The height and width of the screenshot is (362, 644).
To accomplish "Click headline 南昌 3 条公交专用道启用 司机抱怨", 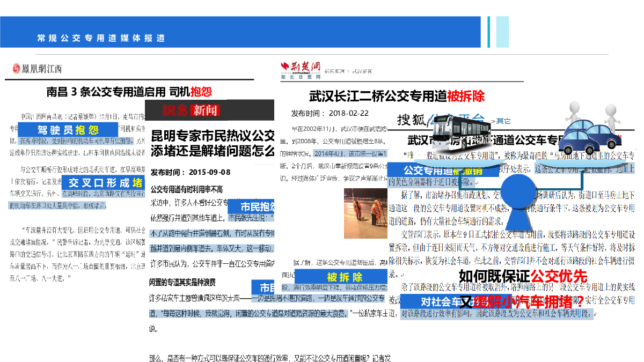I will pos(129,92).
